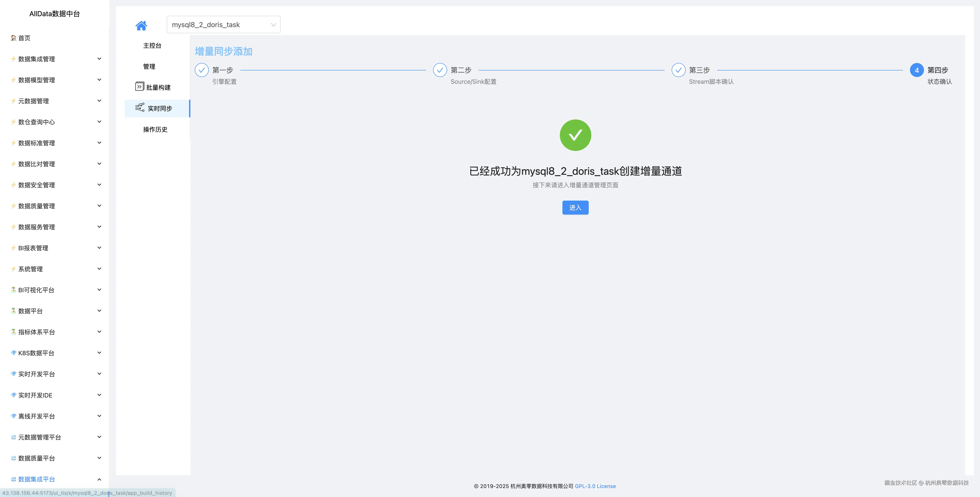Click the shield icon next to K8S数据平台
This screenshot has width=980, height=497.
coord(13,352)
